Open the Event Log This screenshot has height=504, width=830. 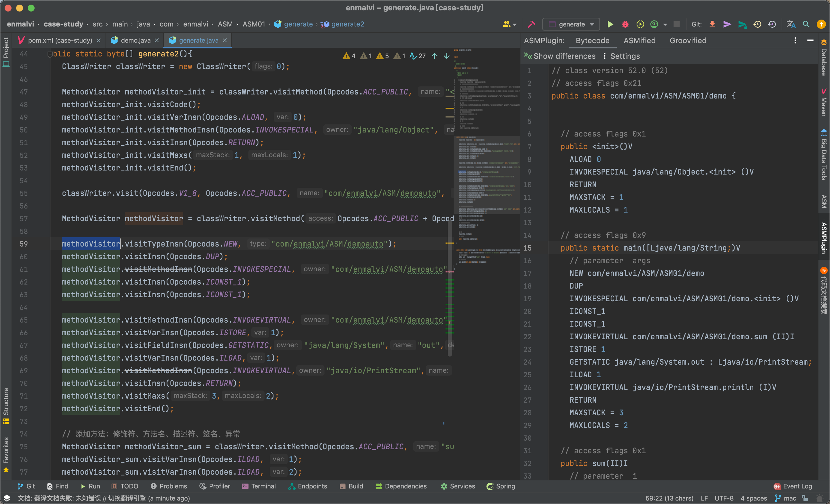(793, 486)
